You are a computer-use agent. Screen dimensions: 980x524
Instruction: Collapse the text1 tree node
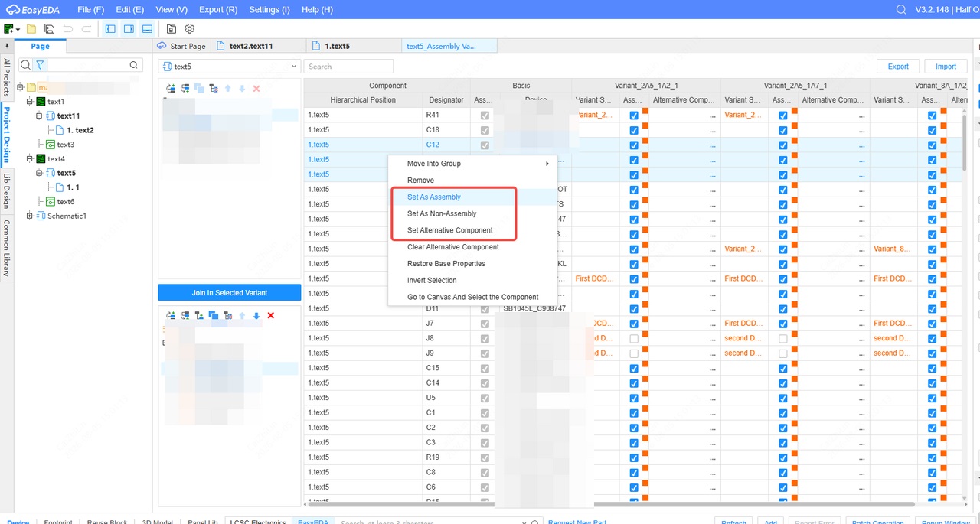pyautogui.click(x=30, y=101)
